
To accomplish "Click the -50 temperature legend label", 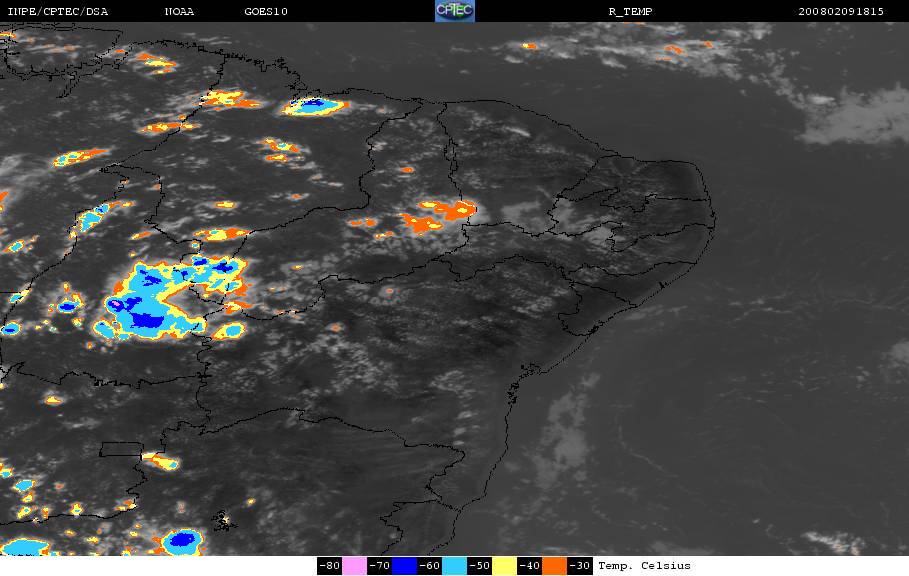I will pos(479,566).
